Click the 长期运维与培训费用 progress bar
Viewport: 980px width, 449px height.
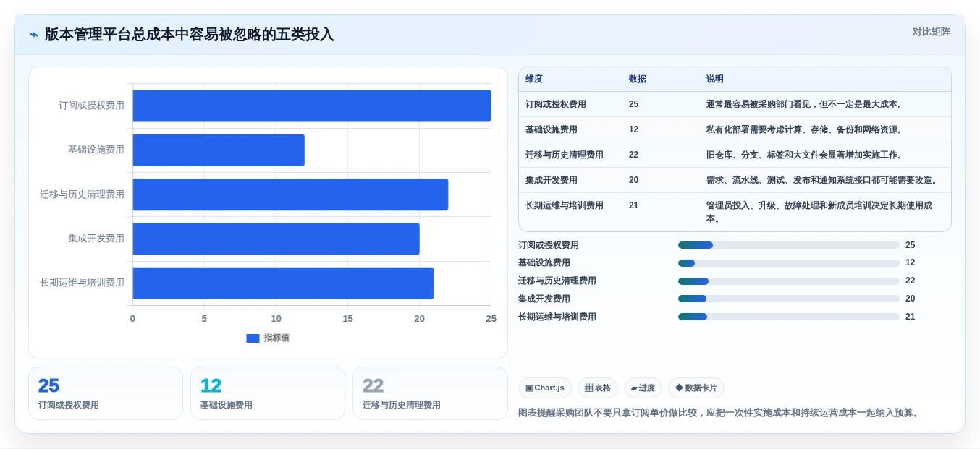789,317
